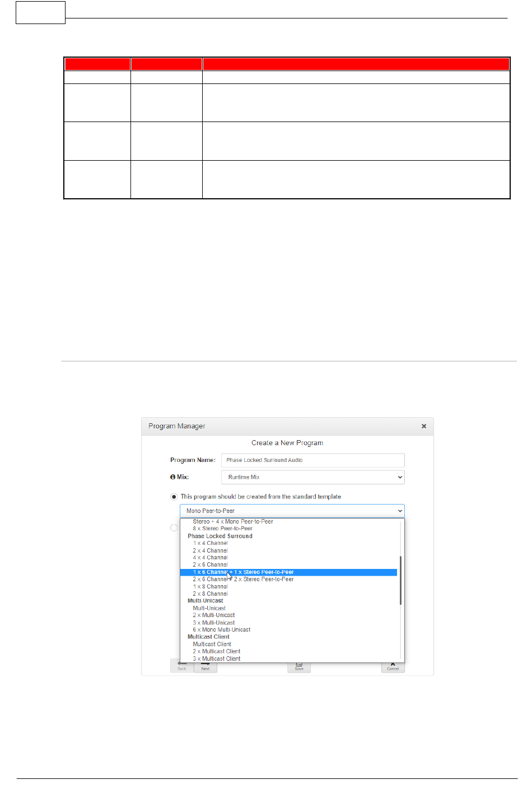532x789 pixels.
Task: Pick the 1 x 8 Channel template
Action: (x=211, y=587)
